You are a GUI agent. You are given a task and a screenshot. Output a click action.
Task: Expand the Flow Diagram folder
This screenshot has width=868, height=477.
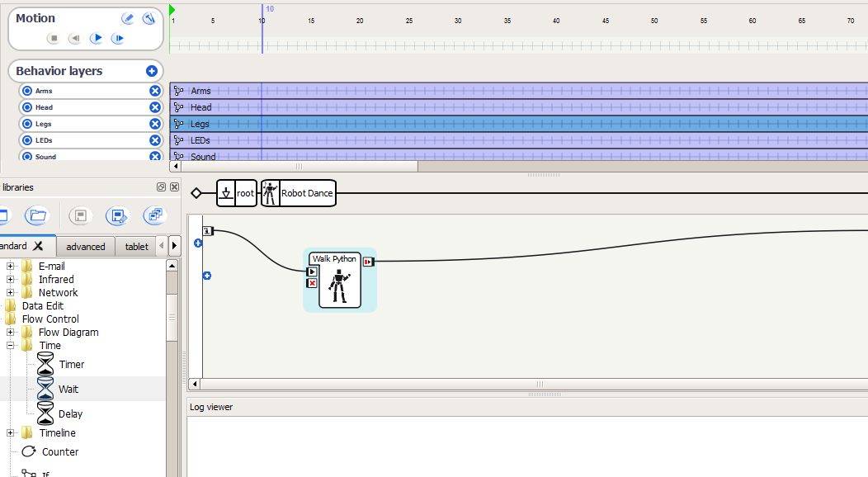11,333
